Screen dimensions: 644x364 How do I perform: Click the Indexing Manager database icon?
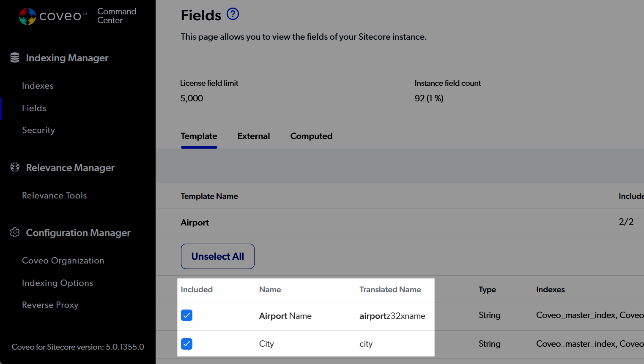click(15, 57)
